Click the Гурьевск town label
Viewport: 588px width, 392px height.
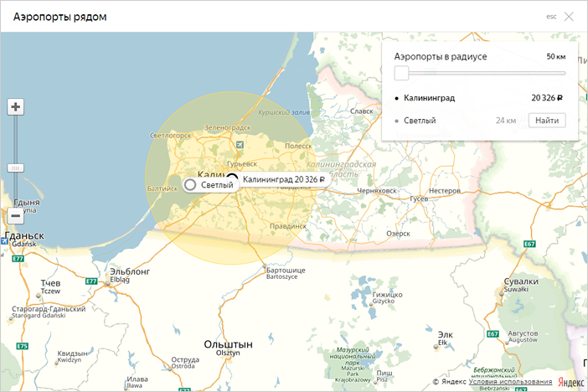point(242,164)
